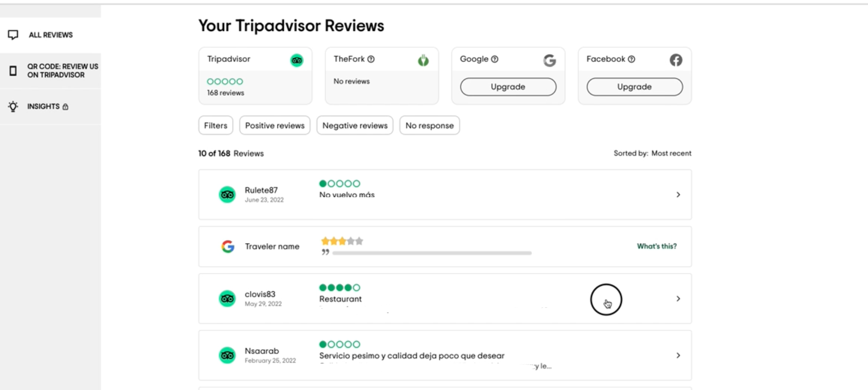The height and width of the screenshot is (390, 868).
Task: Click the QR code phone icon in sidebar
Action: pos(13,71)
